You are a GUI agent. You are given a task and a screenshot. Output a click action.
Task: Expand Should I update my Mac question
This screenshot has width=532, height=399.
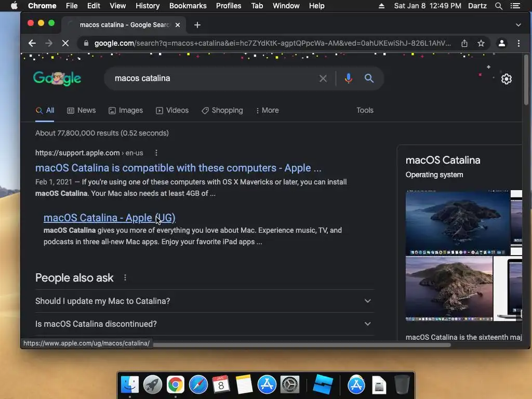click(x=205, y=301)
